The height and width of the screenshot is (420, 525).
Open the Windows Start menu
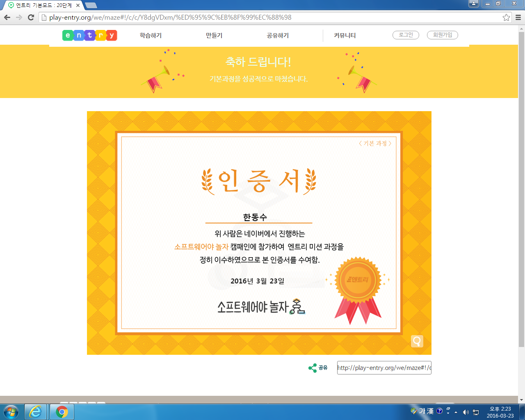pos(11,412)
